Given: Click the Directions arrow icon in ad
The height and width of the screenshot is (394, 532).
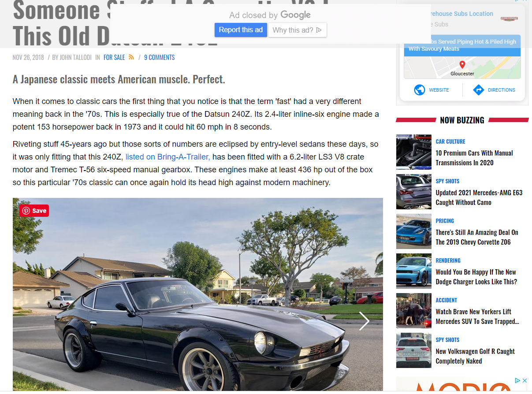Looking at the screenshot, I should [478, 90].
